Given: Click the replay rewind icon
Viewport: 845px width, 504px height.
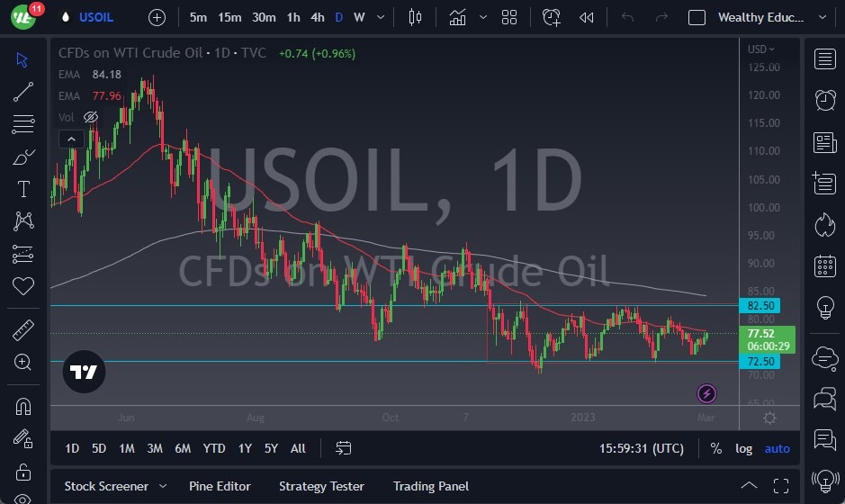Looking at the screenshot, I should point(587,17).
